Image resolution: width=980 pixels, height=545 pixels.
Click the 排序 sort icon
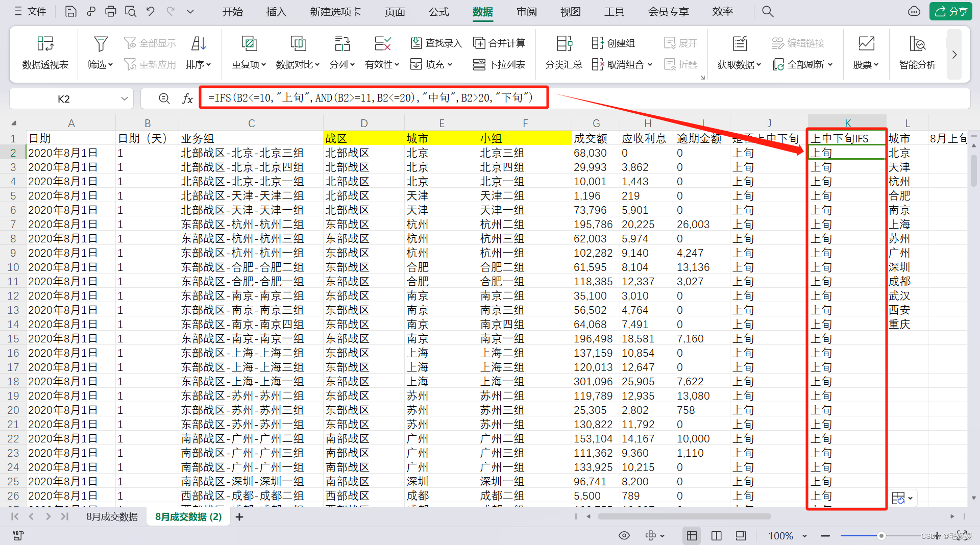(x=199, y=43)
